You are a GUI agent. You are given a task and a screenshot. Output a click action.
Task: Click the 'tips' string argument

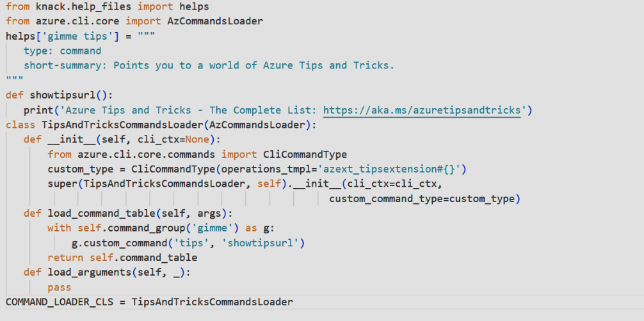[x=191, y=244]
